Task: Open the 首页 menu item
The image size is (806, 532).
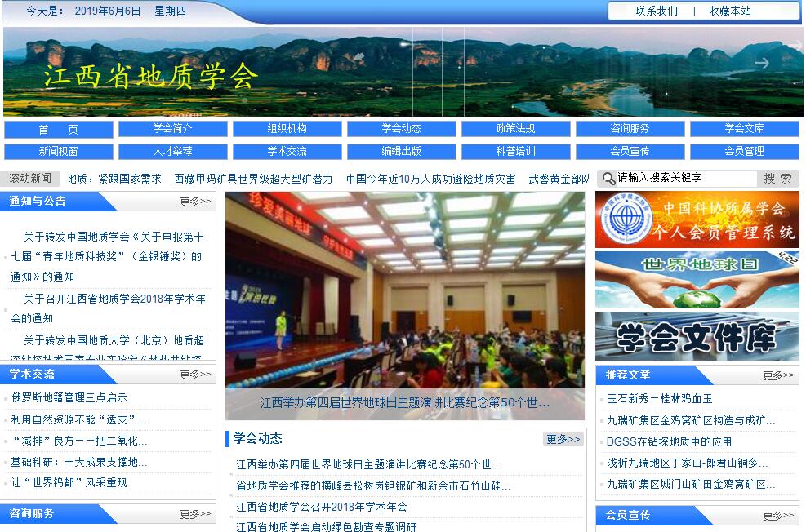Action: [x=59, y=130]
